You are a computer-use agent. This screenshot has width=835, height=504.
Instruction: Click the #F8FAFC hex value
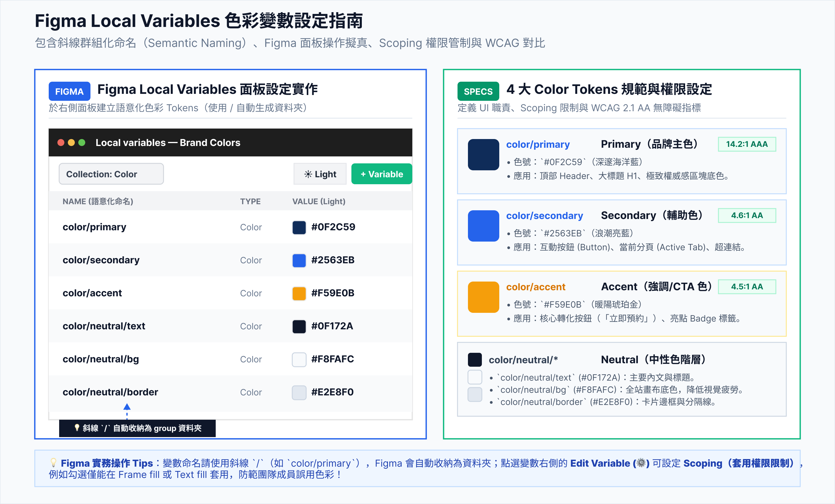333,359
